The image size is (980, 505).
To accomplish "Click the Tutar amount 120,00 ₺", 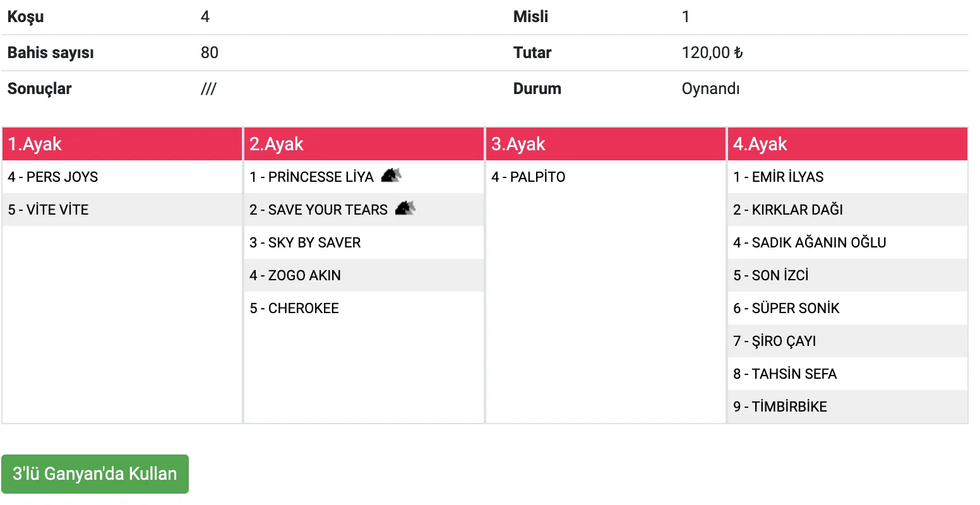I will pyautogui.click(x=712, y=52).
